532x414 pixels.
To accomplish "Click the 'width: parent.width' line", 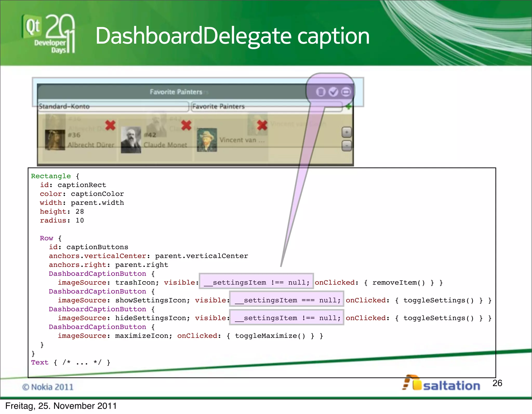I will (82, 203).
